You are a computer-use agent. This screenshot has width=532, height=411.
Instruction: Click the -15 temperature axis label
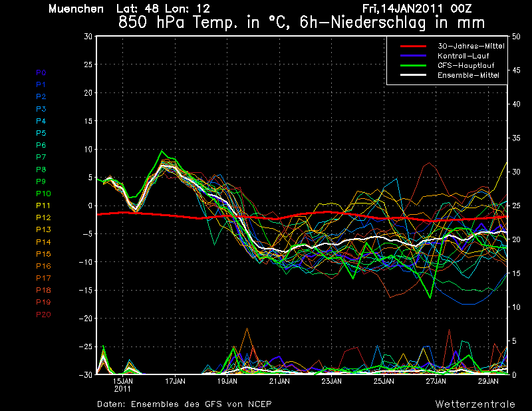[86, 291]
